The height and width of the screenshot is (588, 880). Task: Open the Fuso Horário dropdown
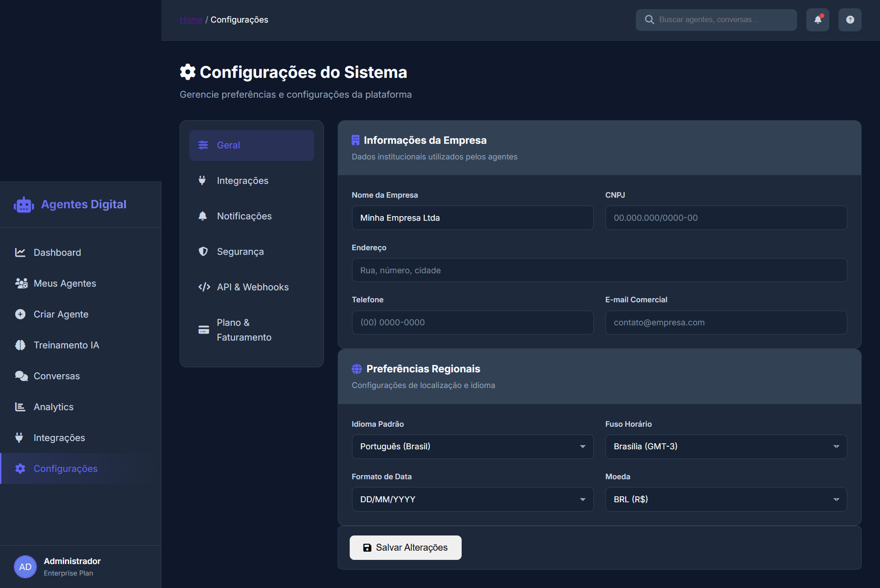[726, 447]
